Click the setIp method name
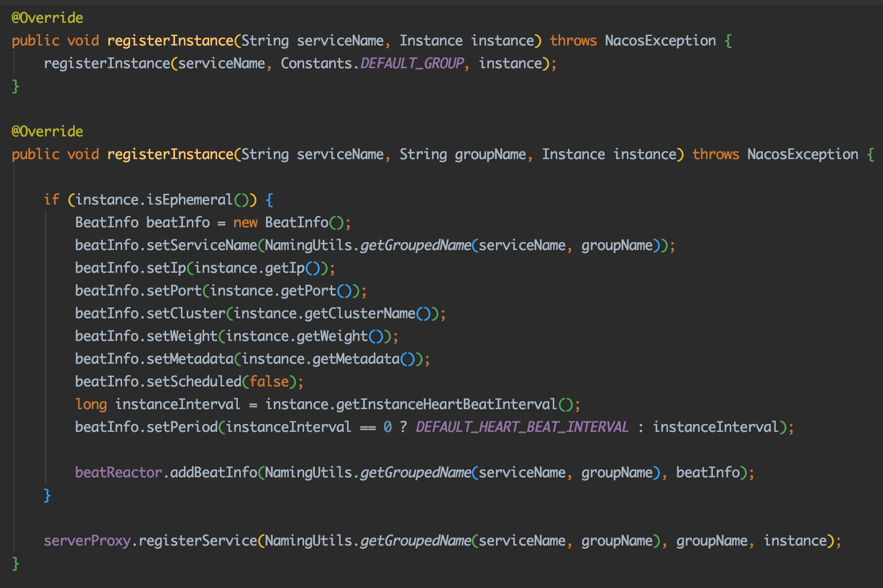The width and height of the screenshot is (883, 588). point(166,268)
